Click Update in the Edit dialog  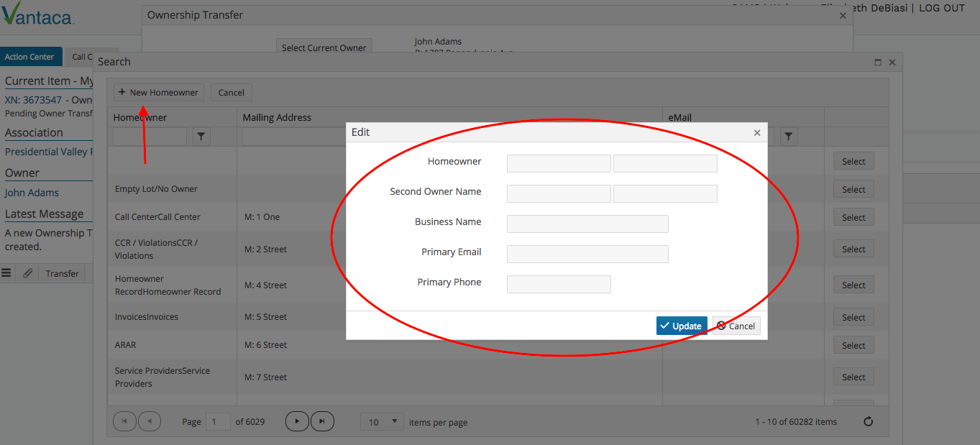pyautogui.click(x=681, y=326)
